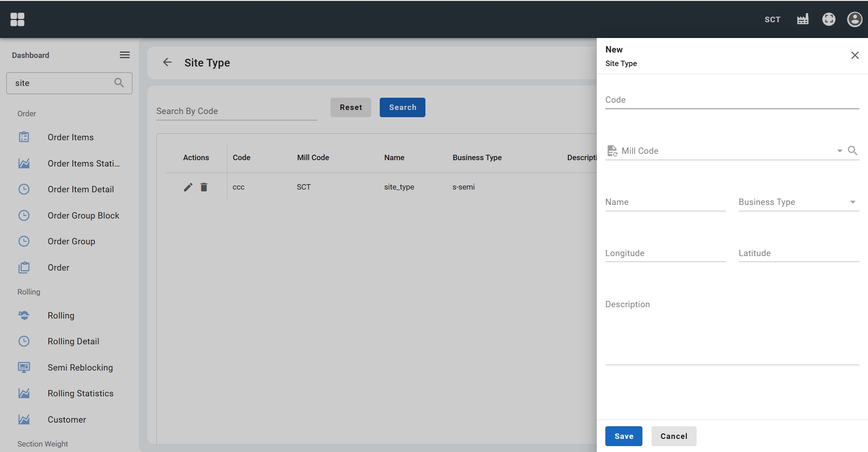Click the sidebar search magnifier icon
Screen dimensions: 868x452
point(119,83)
